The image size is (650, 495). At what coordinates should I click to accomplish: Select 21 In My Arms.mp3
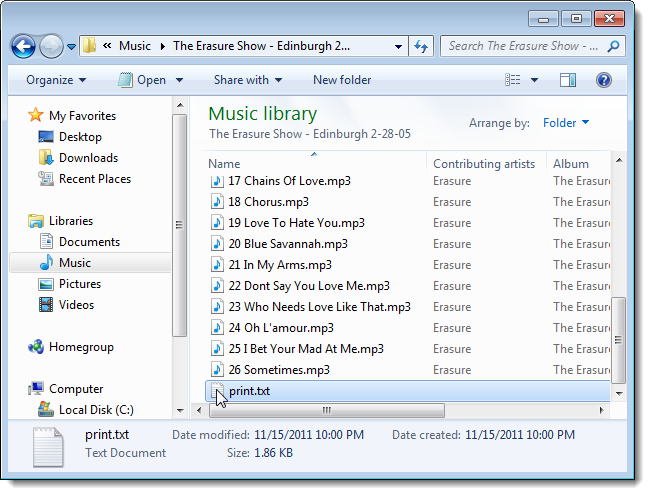(280, 265)
